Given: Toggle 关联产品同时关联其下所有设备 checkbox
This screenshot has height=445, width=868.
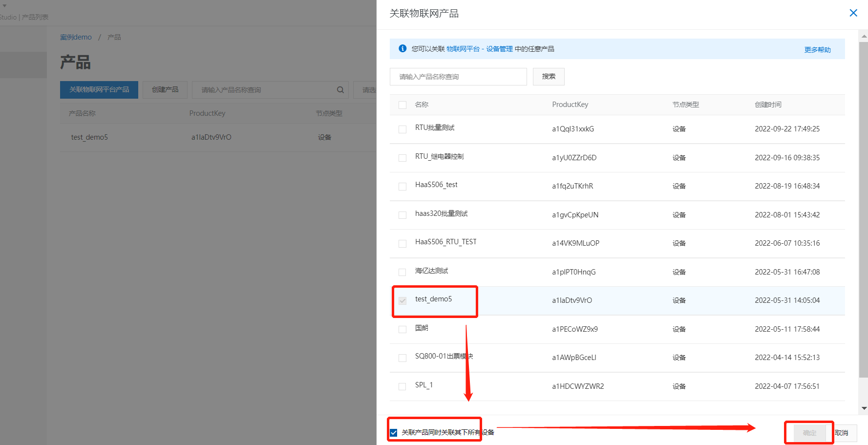Looking at the screenshot, I should click(x=394, y=433).
